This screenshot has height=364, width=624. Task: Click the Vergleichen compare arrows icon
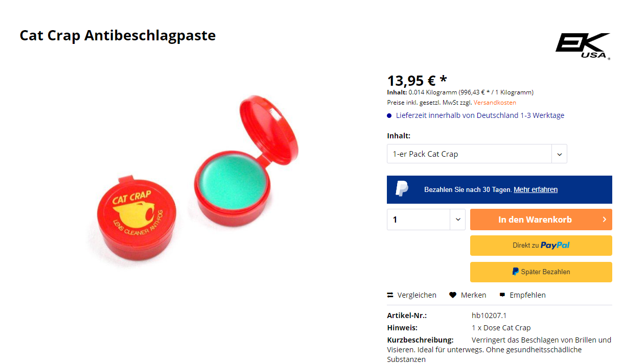pyautogui.click(x=390, y=295)
